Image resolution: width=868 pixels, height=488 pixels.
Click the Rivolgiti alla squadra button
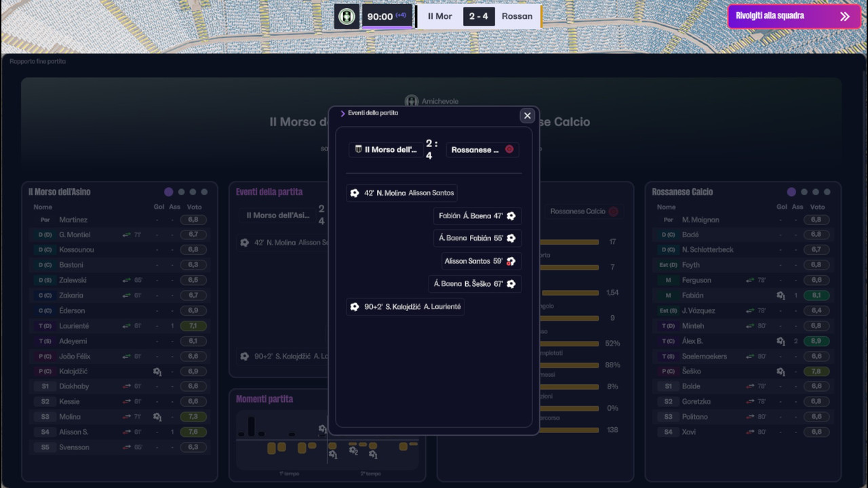[794, 16]
